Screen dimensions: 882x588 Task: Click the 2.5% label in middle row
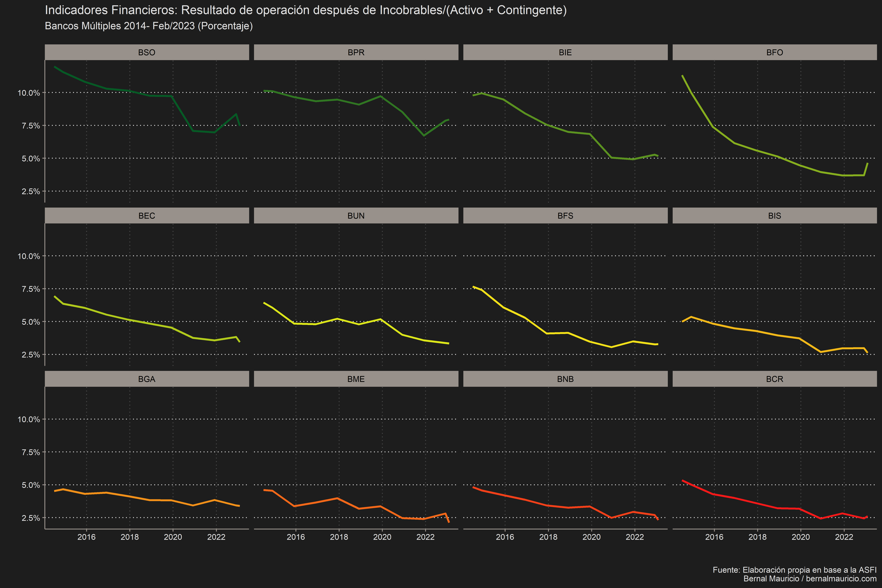(31, 355)
